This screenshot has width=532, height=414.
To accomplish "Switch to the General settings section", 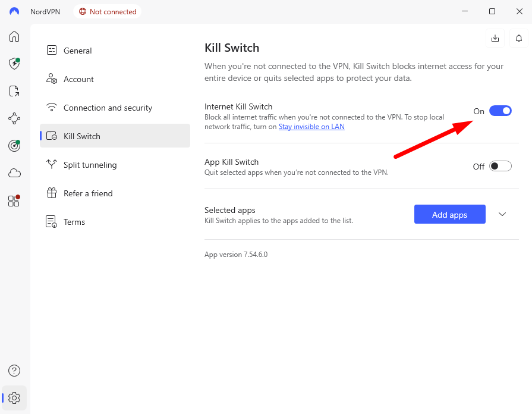I will [x=77, y=51].
